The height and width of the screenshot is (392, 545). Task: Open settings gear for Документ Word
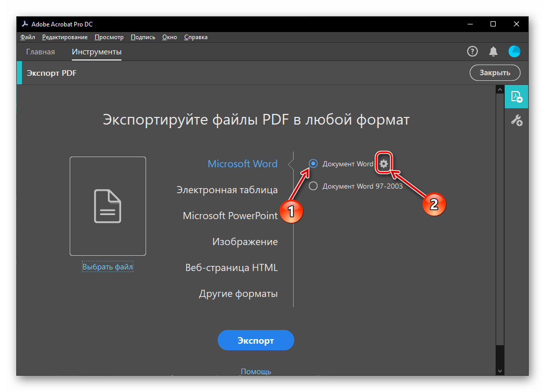(383, 164)
